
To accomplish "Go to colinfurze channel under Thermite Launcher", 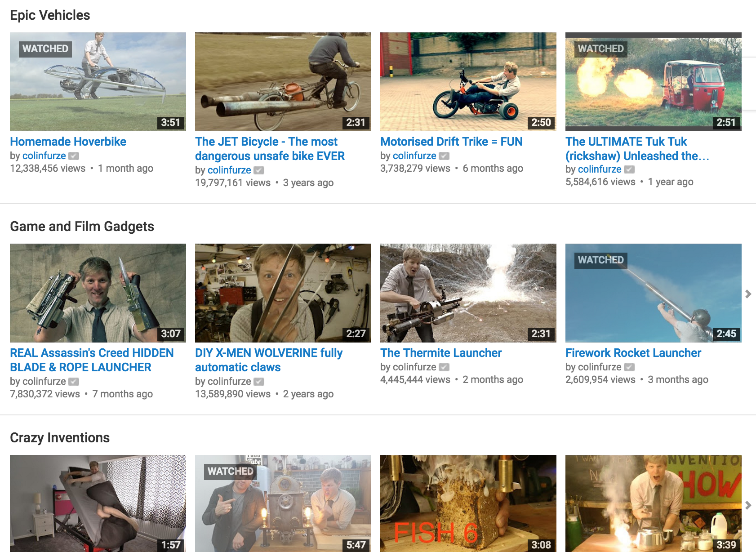I will tap(414, 367).
